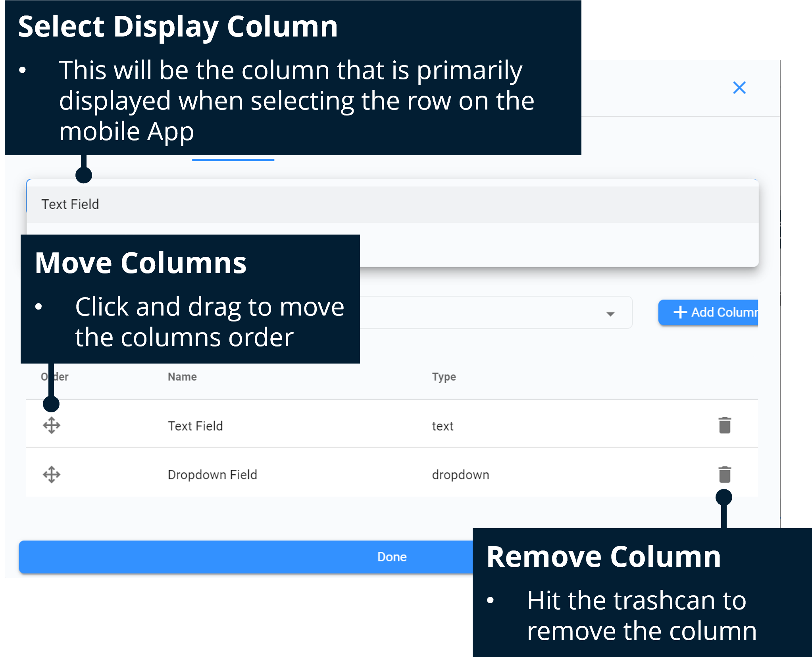This screenshot has width=812, height=662.
Task: Select Text Field option in display column list
Action: click(71, 204)
